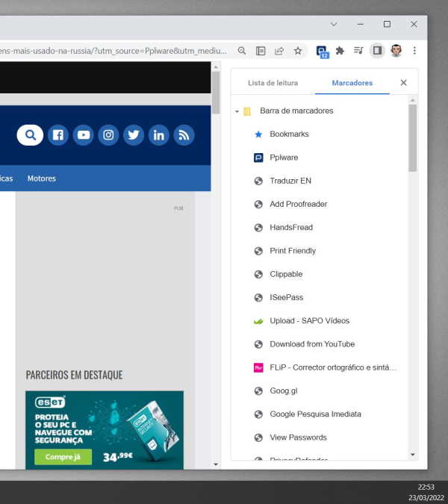Open the profile avatar menu
The image size is (448, 504).
[x=396, y=51]
